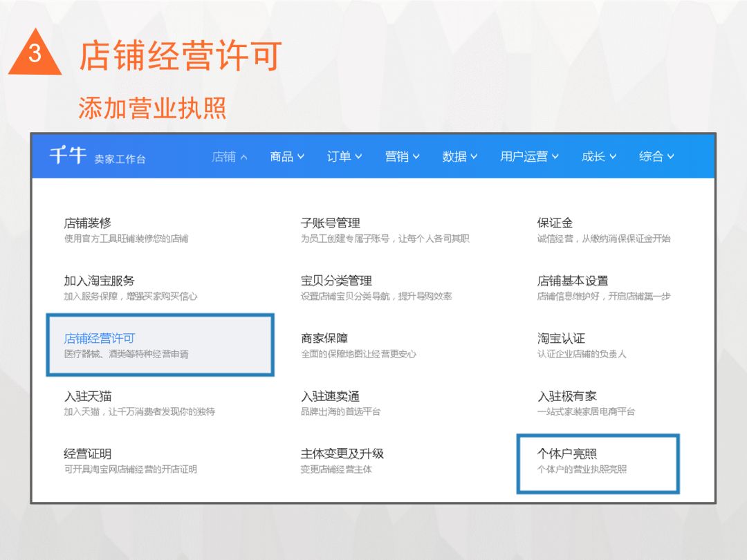Open 淘宝认证 link

coord(561,339)
